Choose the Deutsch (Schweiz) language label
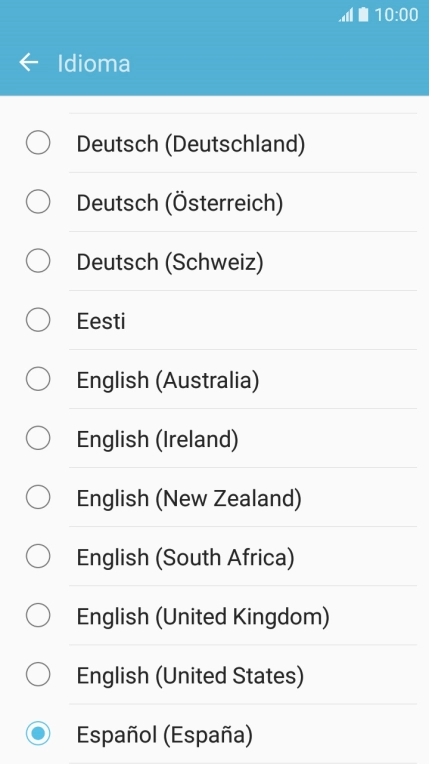Screen dimensions: 429x764 [x=170, y=262]
